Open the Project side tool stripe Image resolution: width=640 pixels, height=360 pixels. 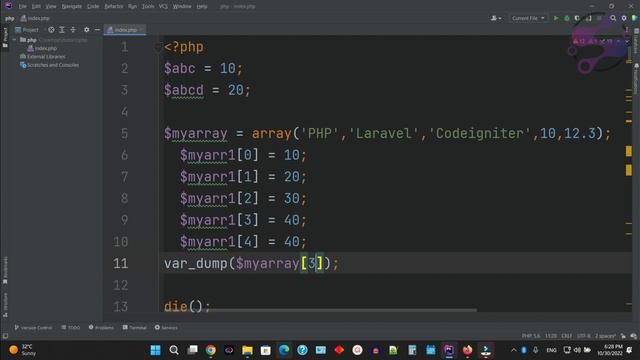click(5, 38)
